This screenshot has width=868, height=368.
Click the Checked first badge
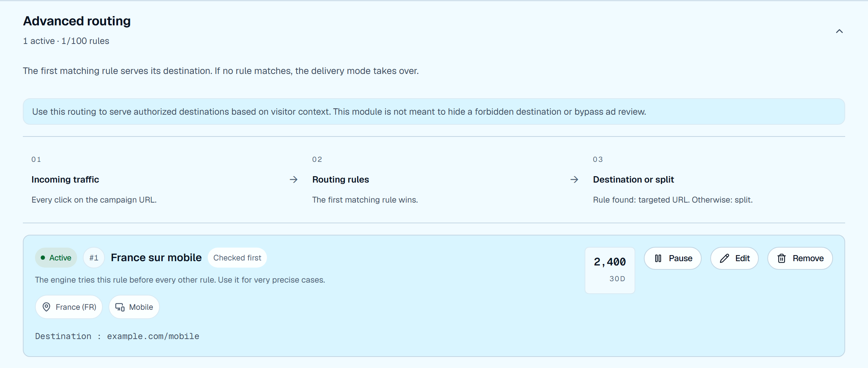tap(237, 258)
